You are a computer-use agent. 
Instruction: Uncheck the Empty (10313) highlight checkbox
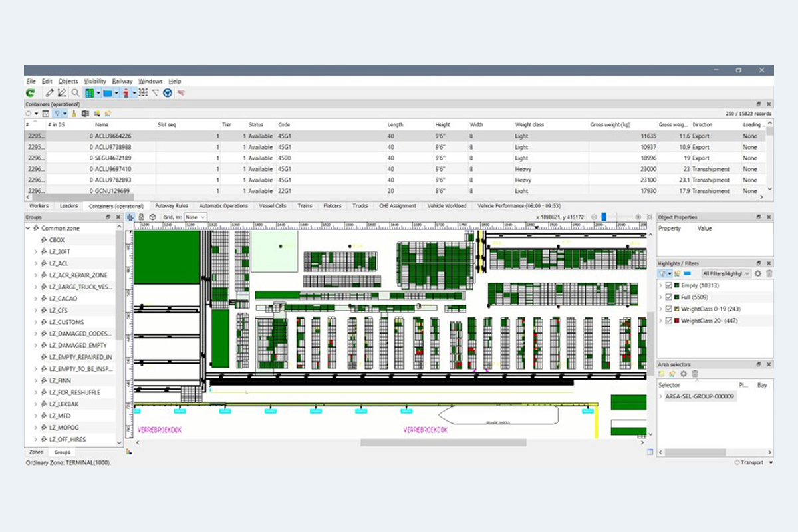coord(669,285)
